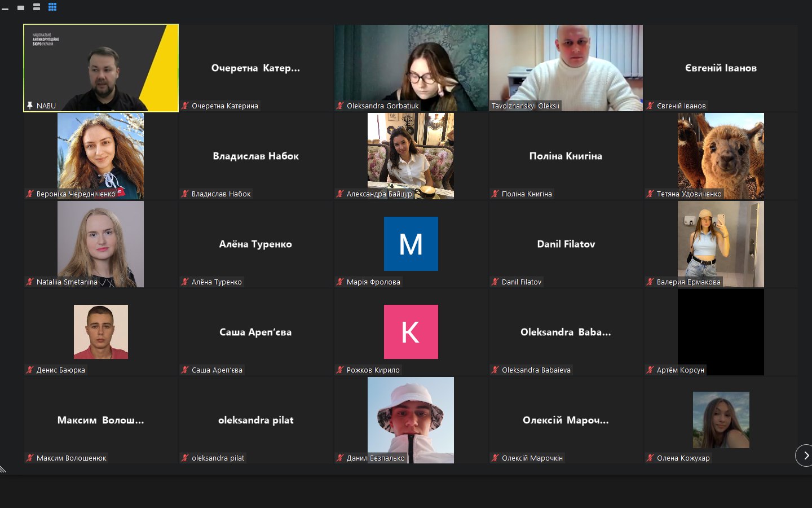Select the two-row stacked thumbnail view icon
Image resolution: width=812 pixels, height=508 pixels.
[x=37, y=7]
